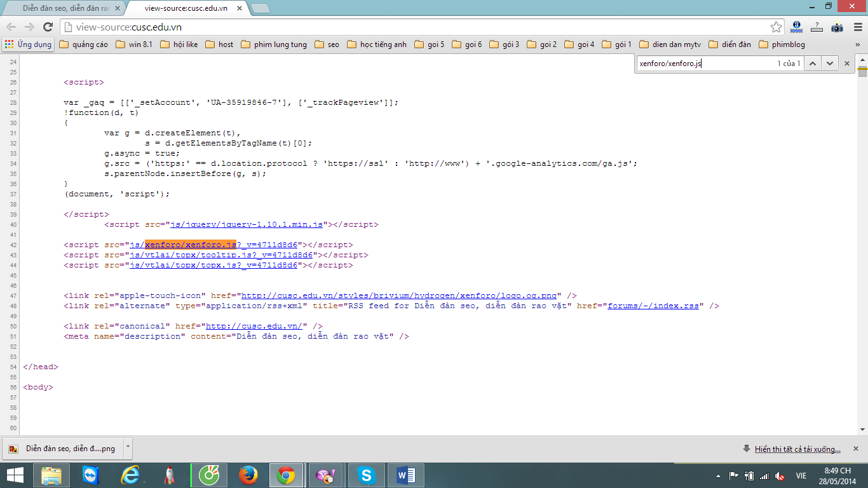Open the Ứng dụng apps shortcut

click(27, 44)
